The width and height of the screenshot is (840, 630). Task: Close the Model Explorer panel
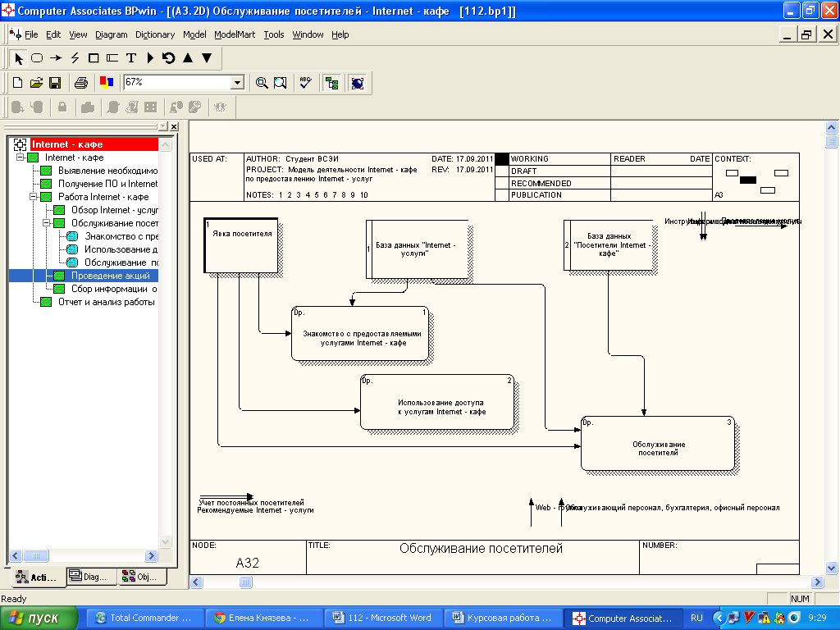[x=174, y=126]
